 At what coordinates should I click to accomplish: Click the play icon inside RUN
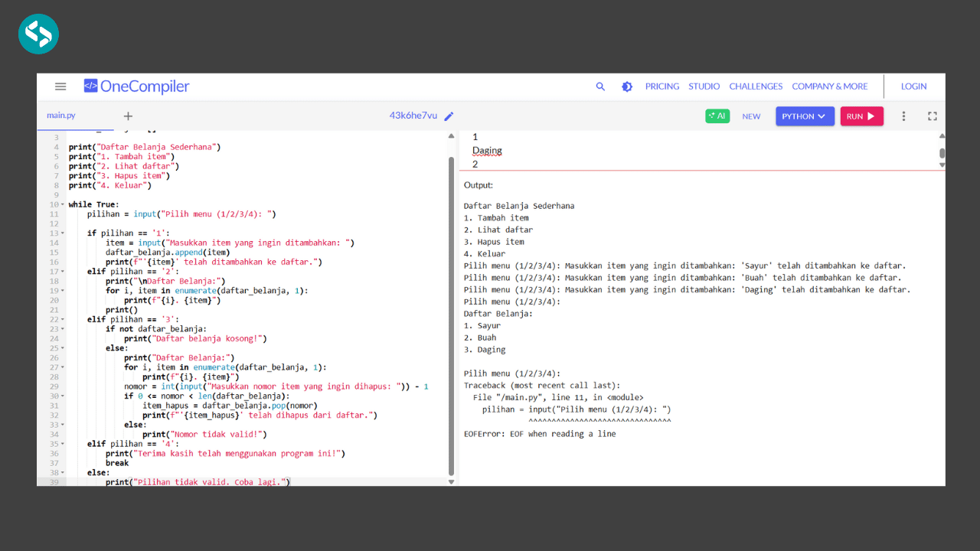(x=872, y=116)
